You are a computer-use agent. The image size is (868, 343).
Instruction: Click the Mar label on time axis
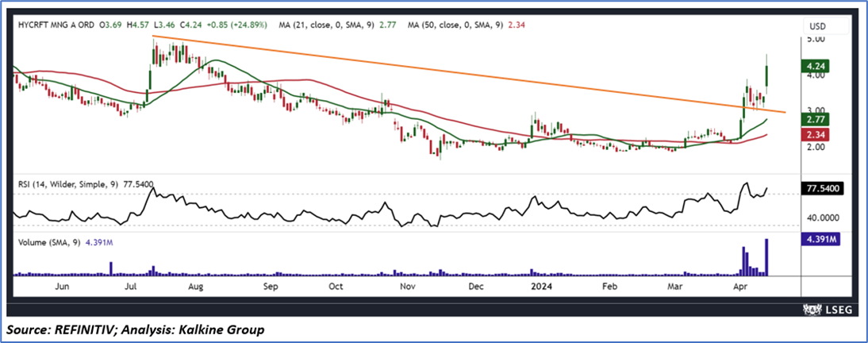point(674,287)
